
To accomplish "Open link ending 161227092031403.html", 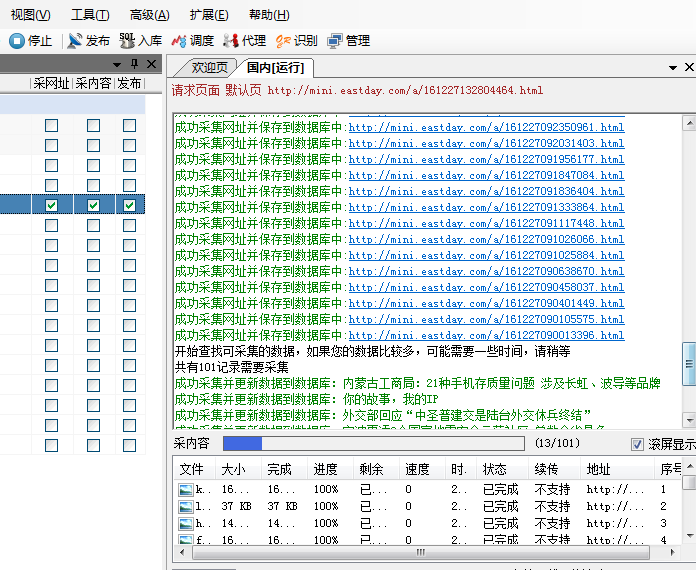I will [486, 143].
